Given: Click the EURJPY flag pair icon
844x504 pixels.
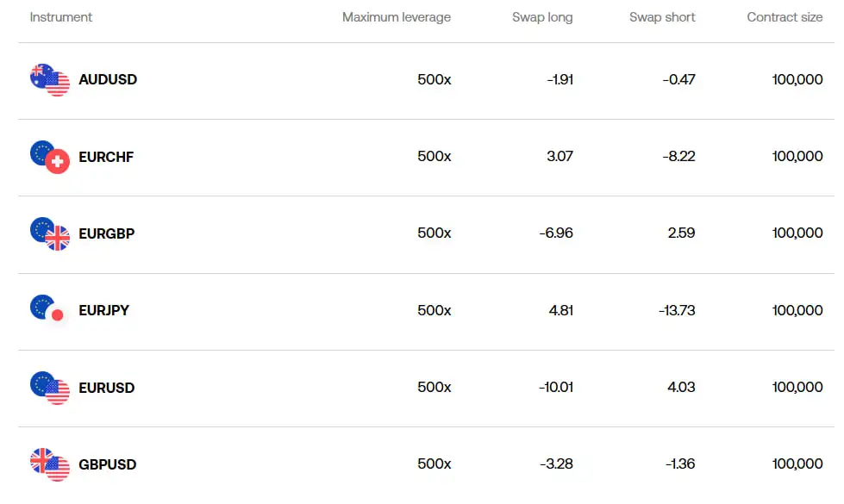Looking at the screenshot, I should pyautogui.click(x=49, y=310).
